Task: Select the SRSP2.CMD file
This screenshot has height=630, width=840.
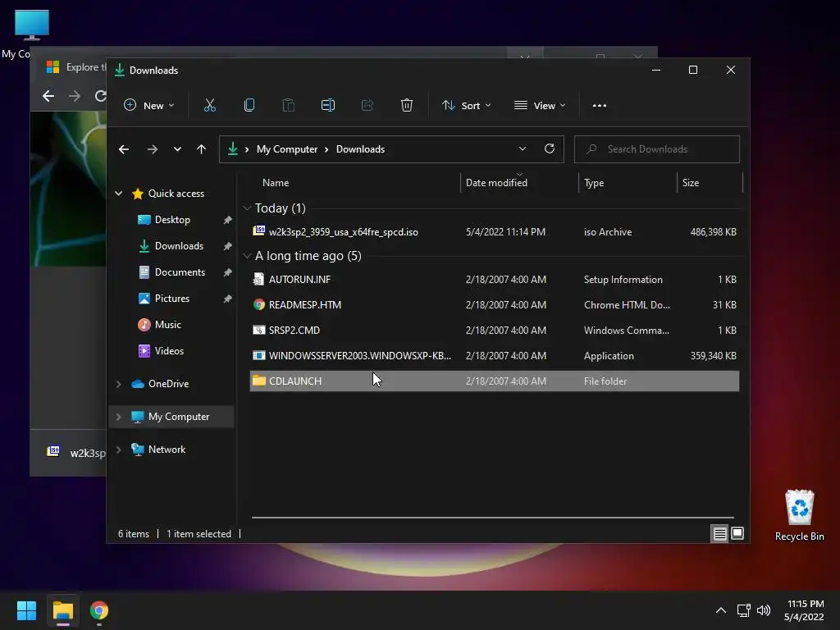Action: [495, 331]
